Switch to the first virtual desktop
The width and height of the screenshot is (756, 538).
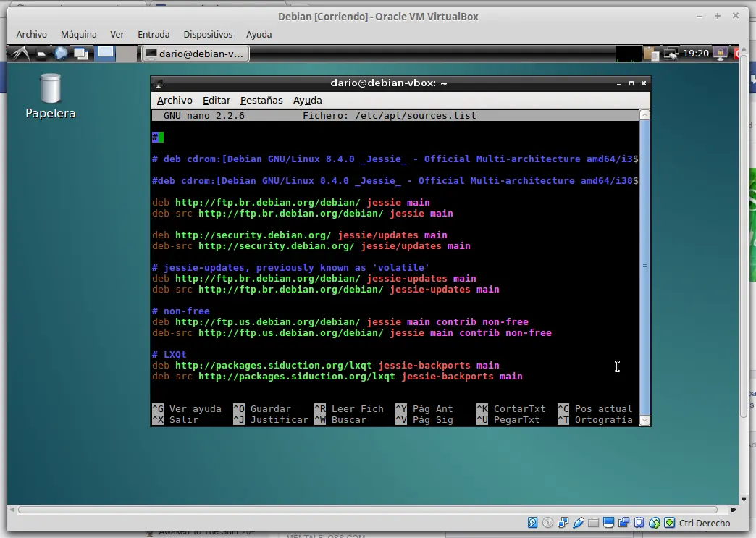pyautogui.click(x=105, y=53)
